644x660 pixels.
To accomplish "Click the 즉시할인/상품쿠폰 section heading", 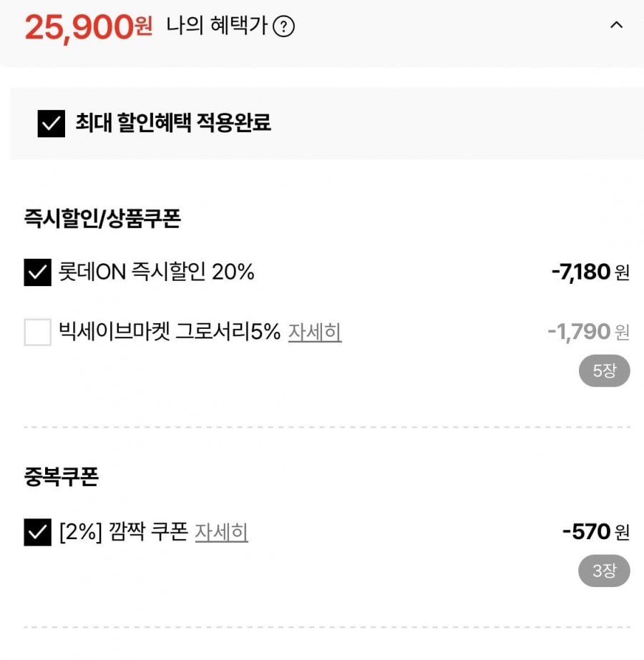I will click(x=102, y=219).
